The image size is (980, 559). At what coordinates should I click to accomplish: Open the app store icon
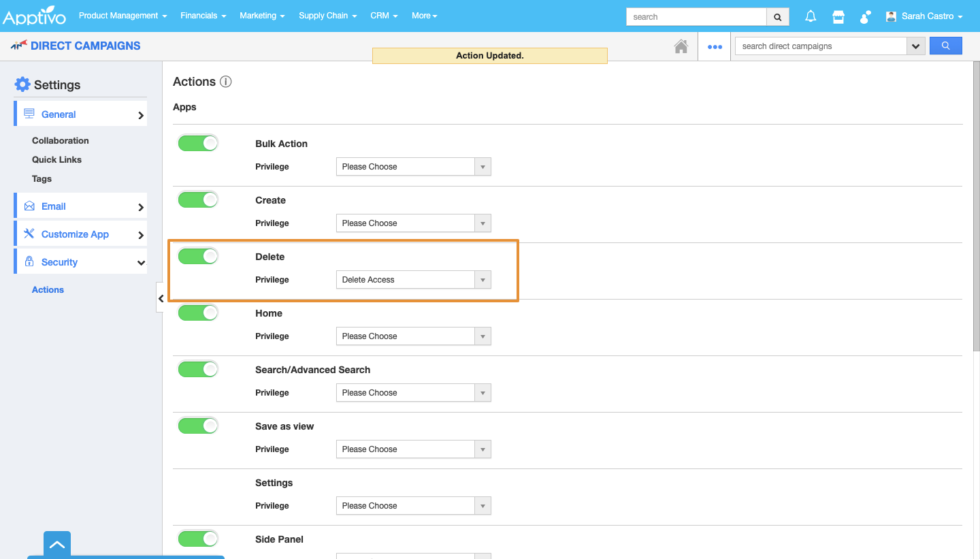tap(838, 16)
